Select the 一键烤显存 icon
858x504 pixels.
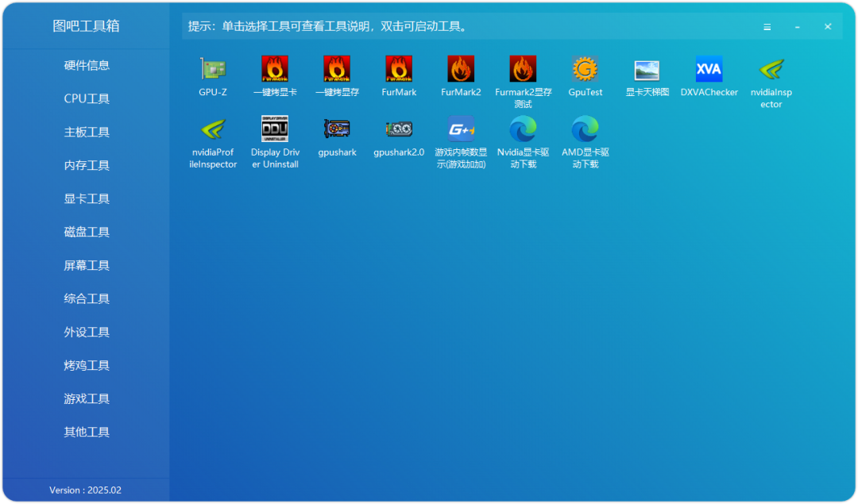tap(337, 69)
